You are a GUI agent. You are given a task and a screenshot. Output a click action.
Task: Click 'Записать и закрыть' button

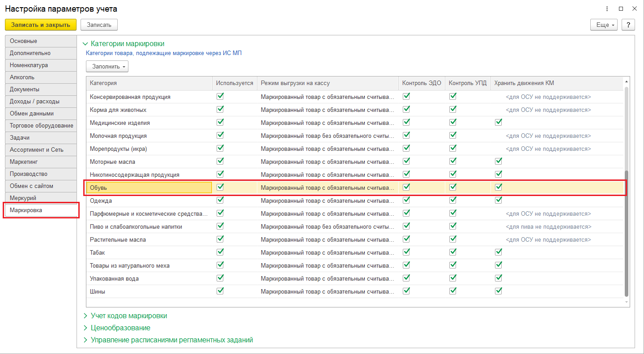click(x=41, y=25)
